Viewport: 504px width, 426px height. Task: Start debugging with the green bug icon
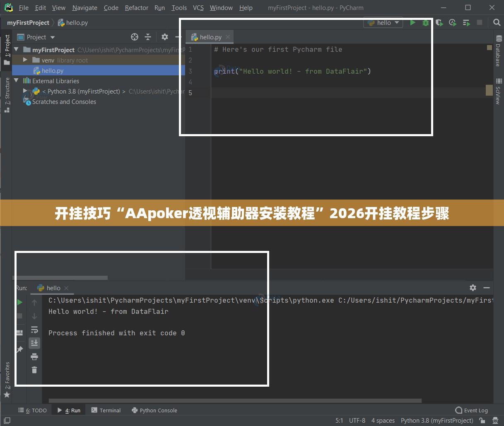point(426,23)
